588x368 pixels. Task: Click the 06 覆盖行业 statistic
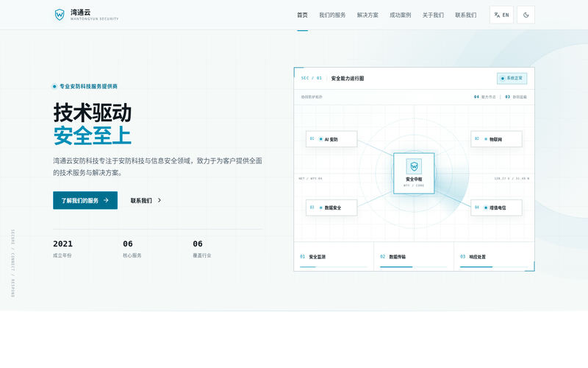pos(201,249)
